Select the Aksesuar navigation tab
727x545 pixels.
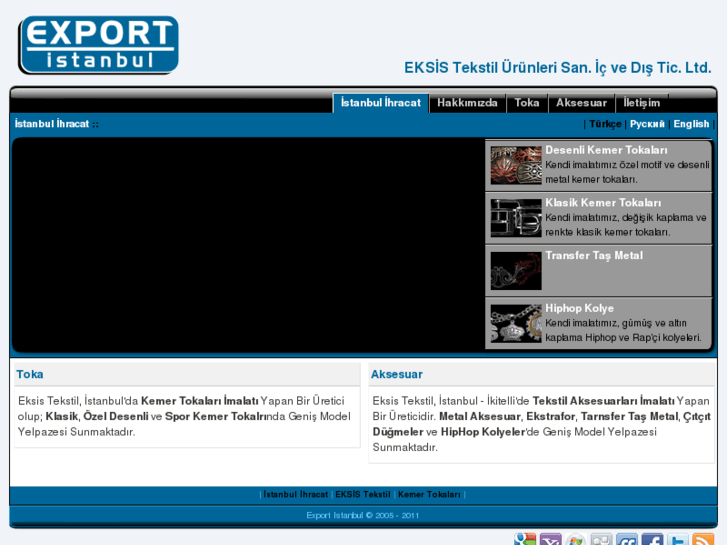point(581,103)
